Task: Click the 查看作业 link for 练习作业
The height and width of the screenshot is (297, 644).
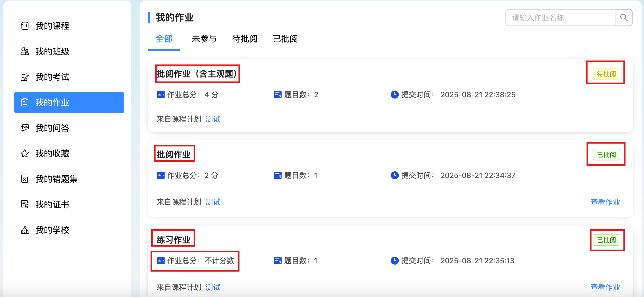Action: pyautogui.click(x=605, y=287)
